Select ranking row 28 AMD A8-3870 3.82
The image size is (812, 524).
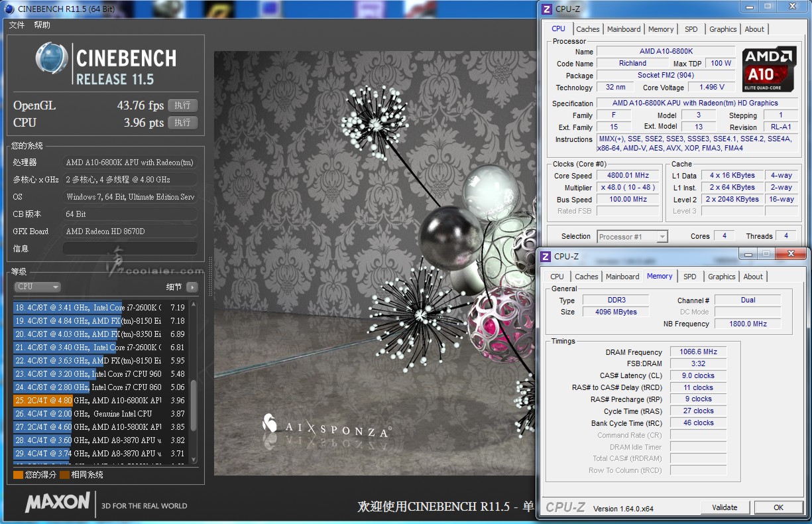101,440
